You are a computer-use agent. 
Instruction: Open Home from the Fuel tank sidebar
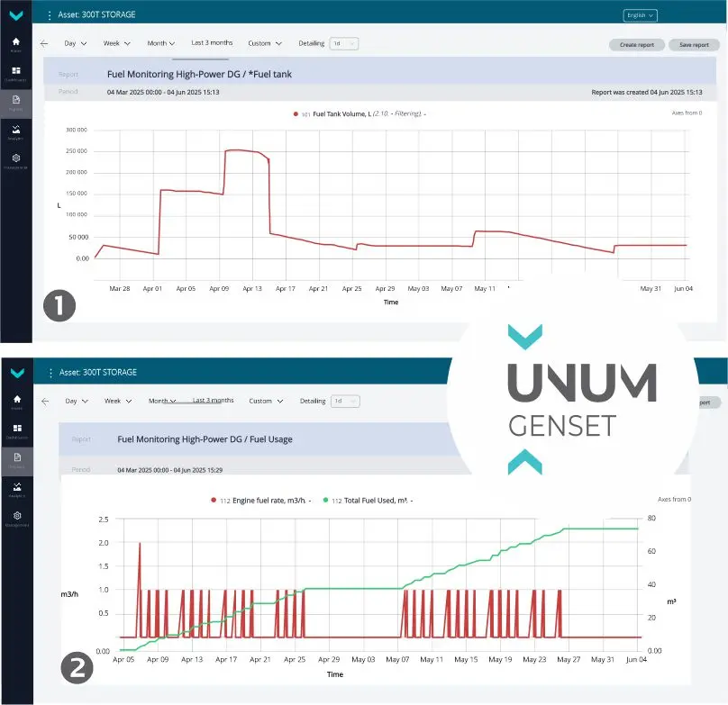(15, 43)
